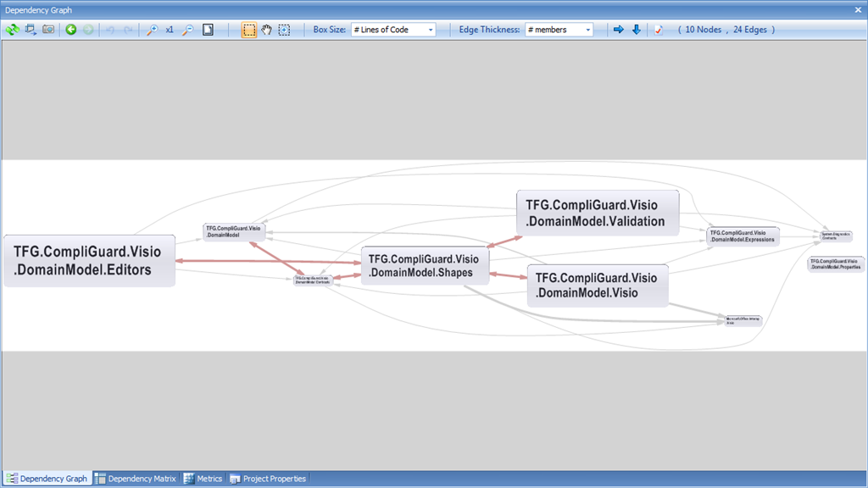Open the Edge Thickness dropdown

559,30
